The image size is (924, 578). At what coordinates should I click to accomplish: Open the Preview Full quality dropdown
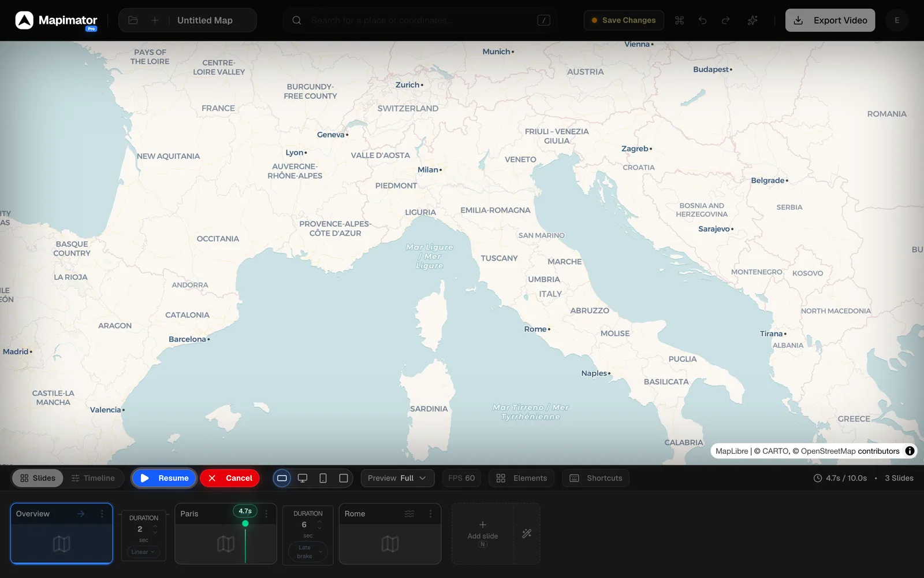click(x=397, y=478)
